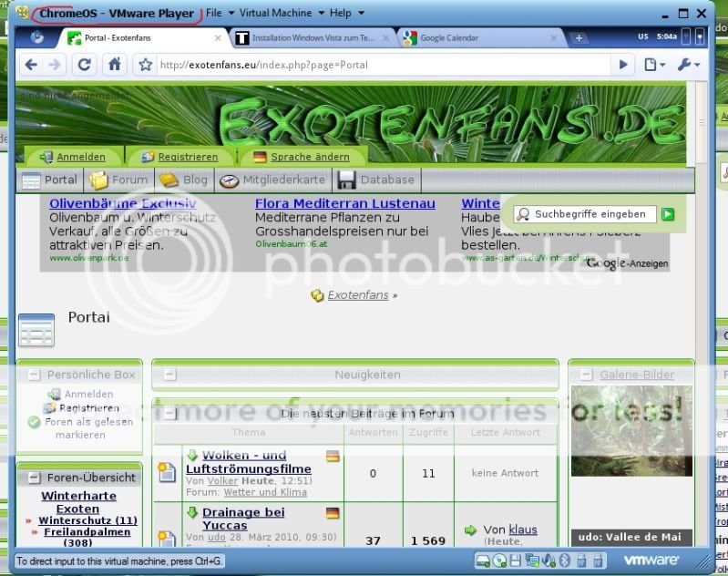Collapse the Foren-Übersicht box
The width and height of the screenshot is (728, 576).
click(34, 478)
